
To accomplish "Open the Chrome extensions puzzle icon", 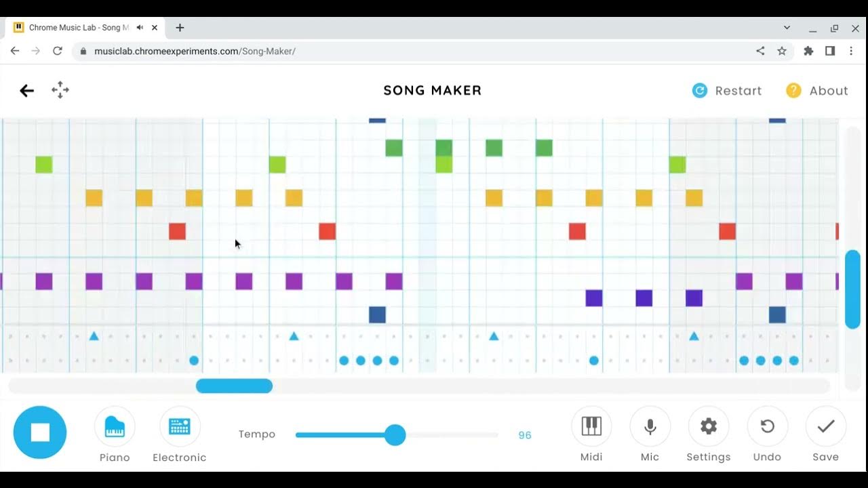I will (808, 51).
